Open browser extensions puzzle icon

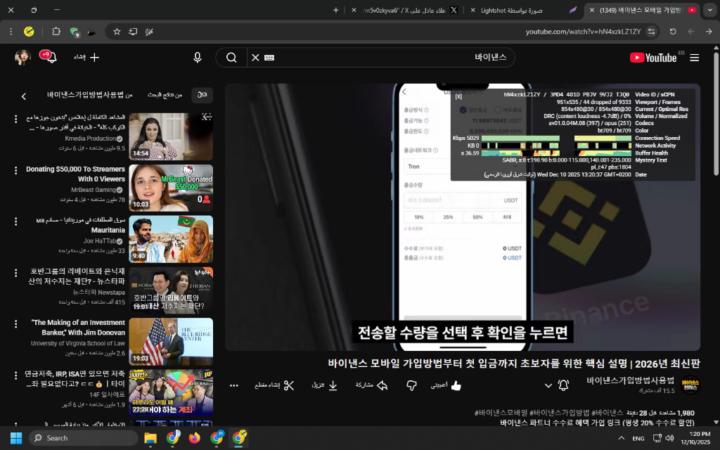pos(56,32)
